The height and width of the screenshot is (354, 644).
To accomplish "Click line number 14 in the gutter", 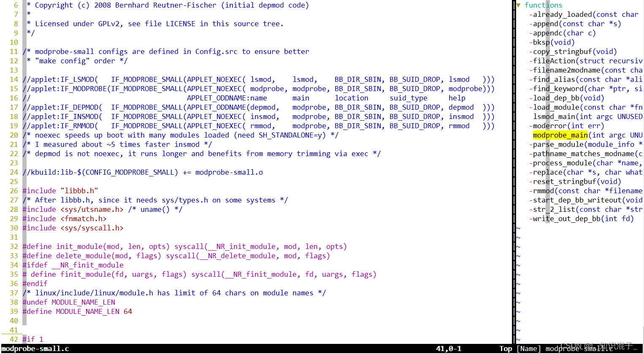I will [14, 79].
